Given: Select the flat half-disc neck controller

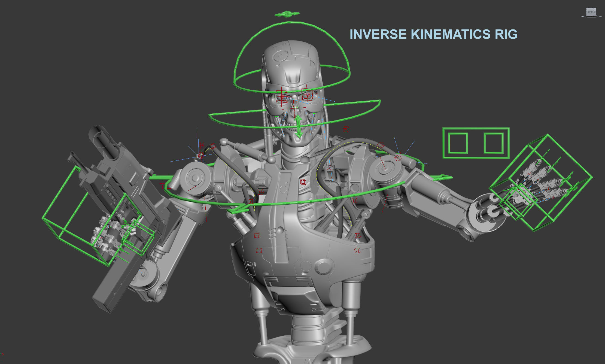Looking at the screenshot, I should (x=294, y=114).
